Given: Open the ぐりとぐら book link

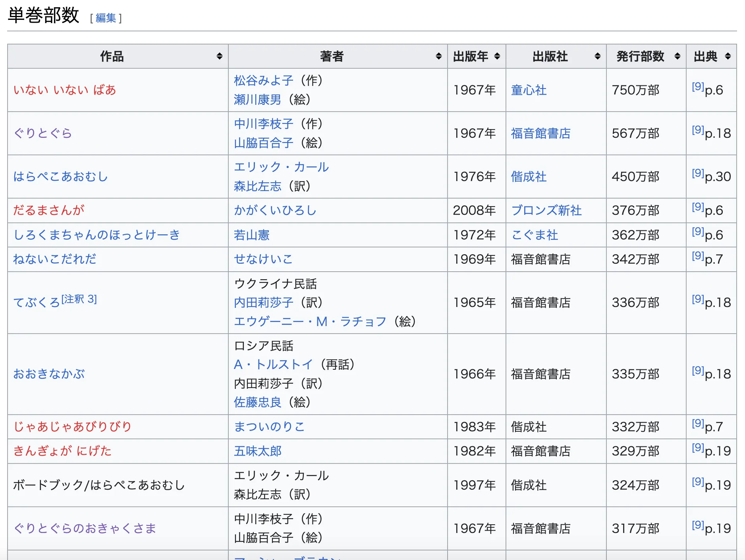Looking at the screenshot, I should pos(42,133).
